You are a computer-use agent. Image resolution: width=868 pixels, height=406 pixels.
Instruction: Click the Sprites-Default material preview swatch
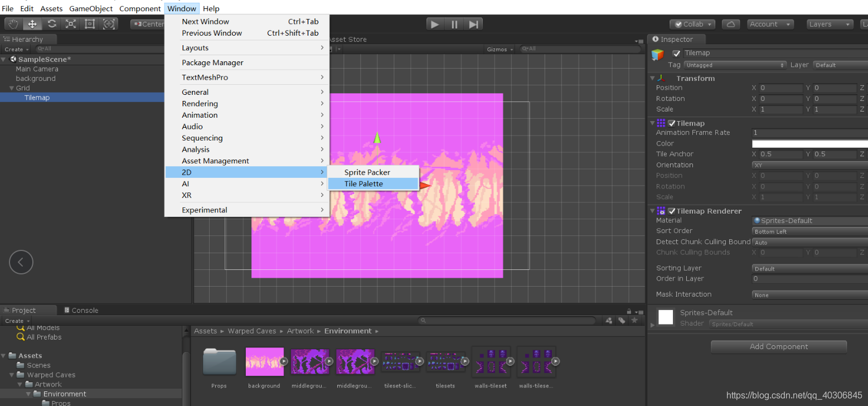[x=666, y=317]
